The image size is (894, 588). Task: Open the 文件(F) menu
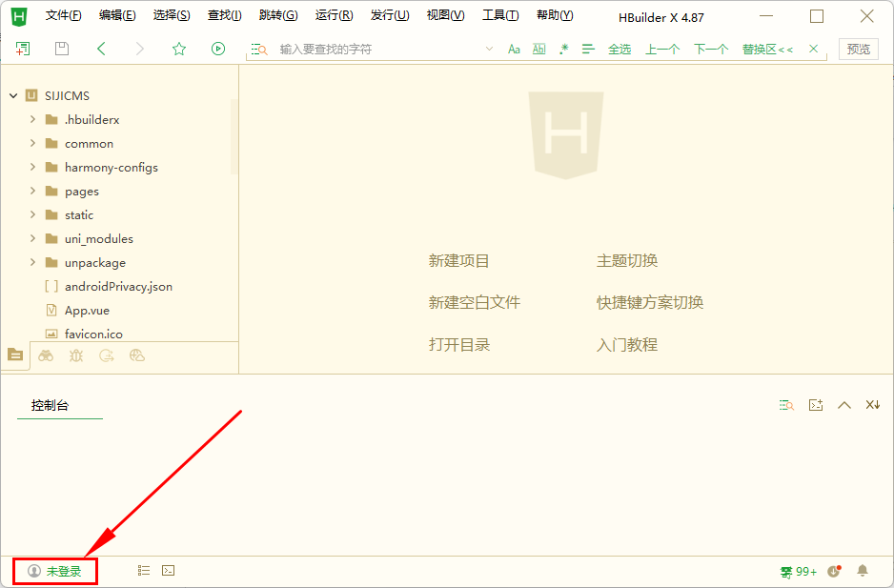(x=63, y=15)
